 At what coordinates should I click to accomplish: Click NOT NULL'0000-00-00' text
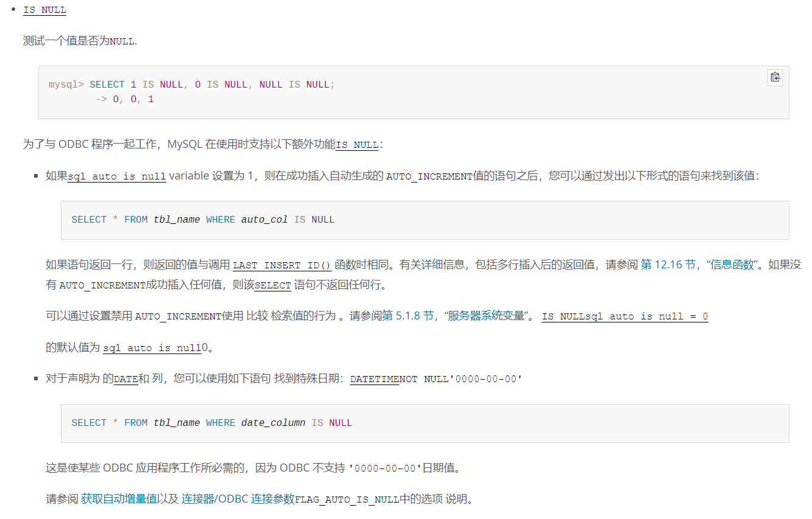[x=461, y=379]
